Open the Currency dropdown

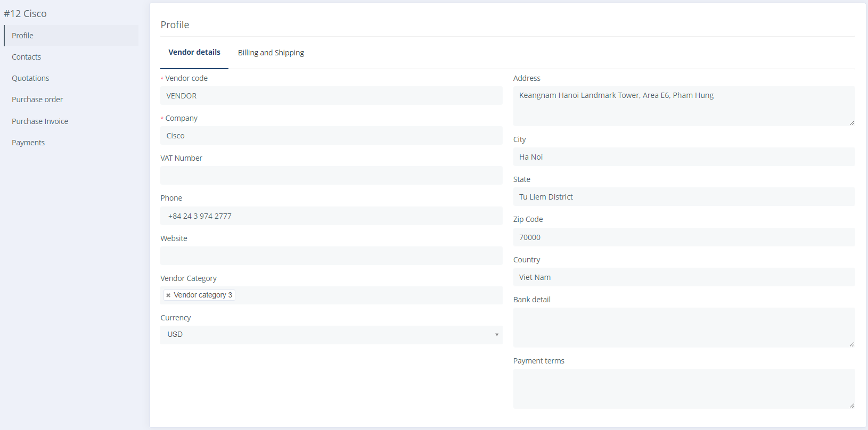click(x=331, y=335)
